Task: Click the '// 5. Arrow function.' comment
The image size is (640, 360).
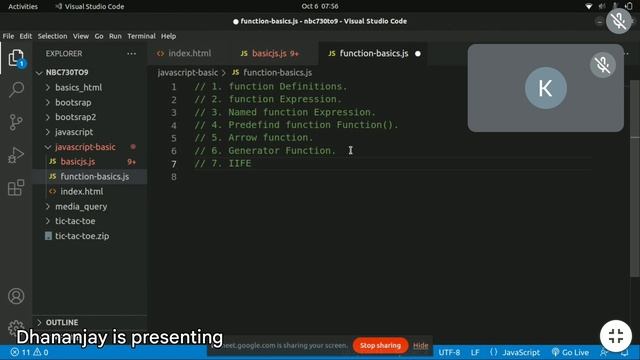Action: click(253, 138)
